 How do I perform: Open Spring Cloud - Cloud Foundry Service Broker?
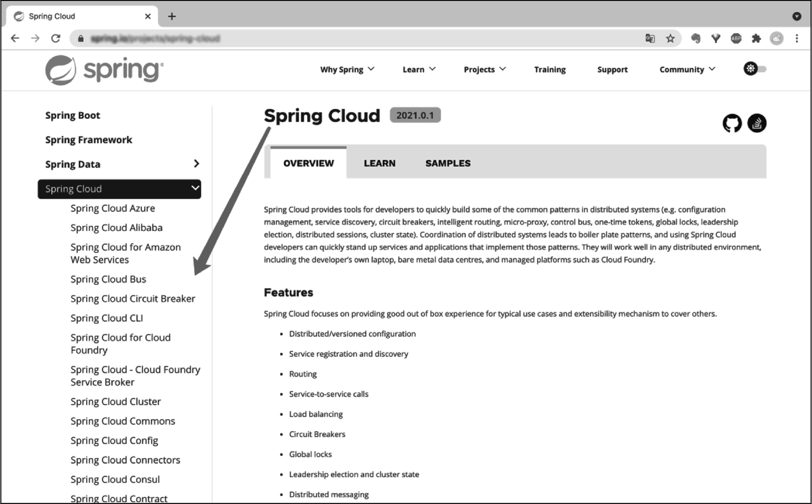(135, 376)
